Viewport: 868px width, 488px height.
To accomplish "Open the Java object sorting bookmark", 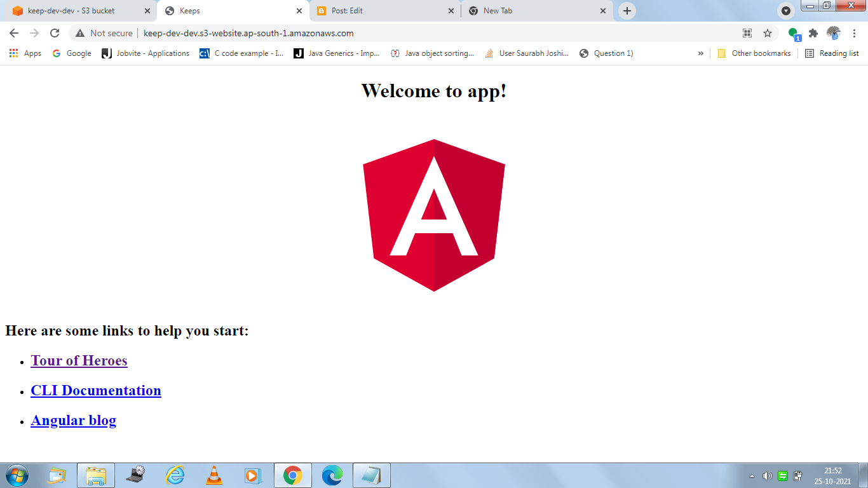I will pyautogui.click(x=432, y=53).
